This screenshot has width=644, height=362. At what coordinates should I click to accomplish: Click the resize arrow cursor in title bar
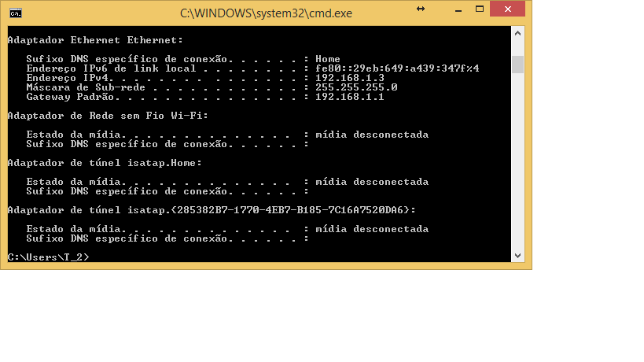(x=421, y=9)
